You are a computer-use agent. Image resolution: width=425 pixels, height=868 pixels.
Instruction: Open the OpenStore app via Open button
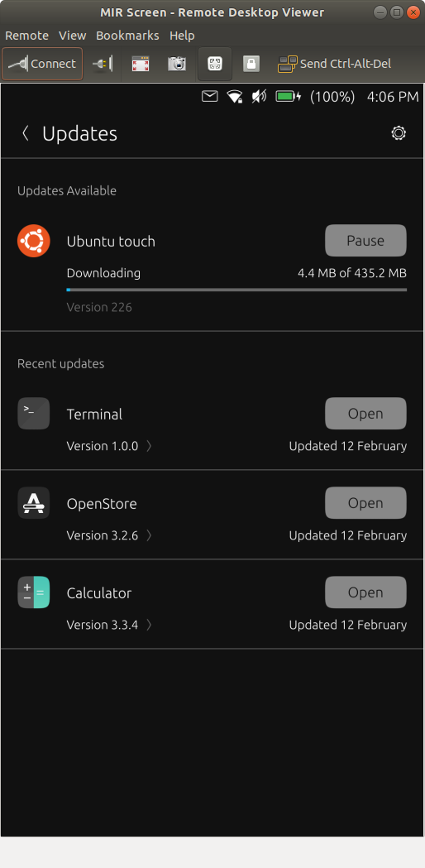(x=365, y=503)
